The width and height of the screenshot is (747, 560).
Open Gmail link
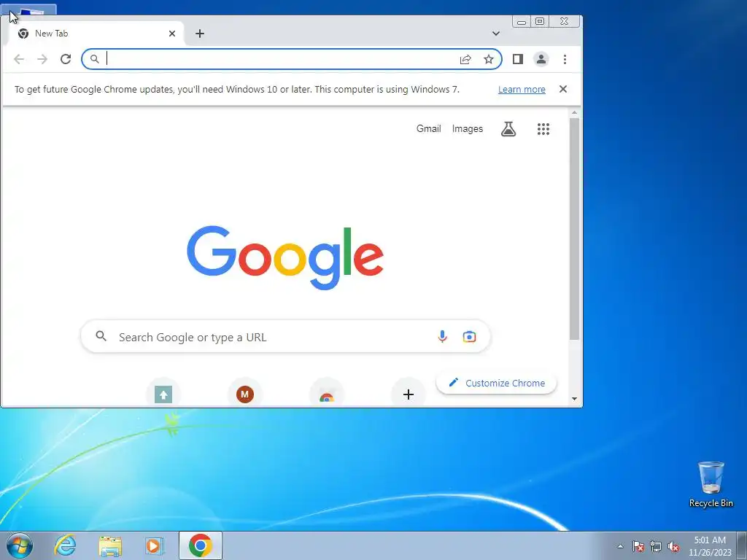click(x=429, y=128)
